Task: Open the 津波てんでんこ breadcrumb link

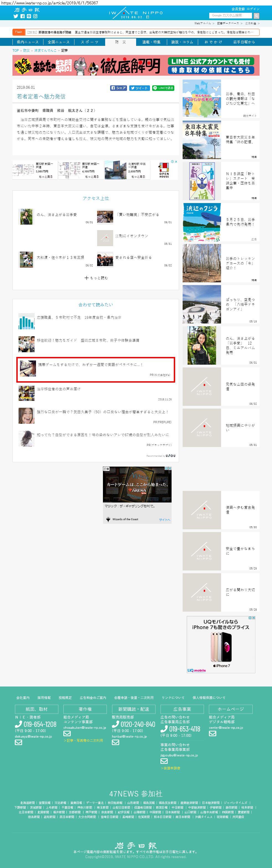Action: point(45,51)
